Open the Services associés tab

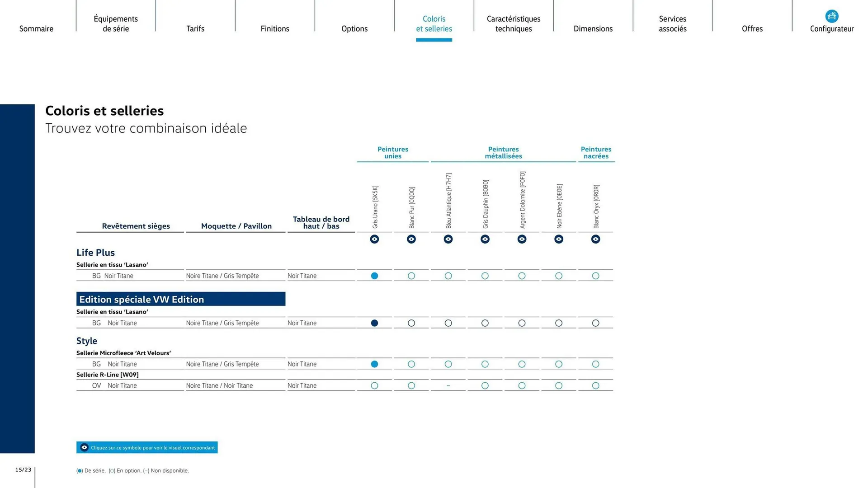tap(673, 23)
